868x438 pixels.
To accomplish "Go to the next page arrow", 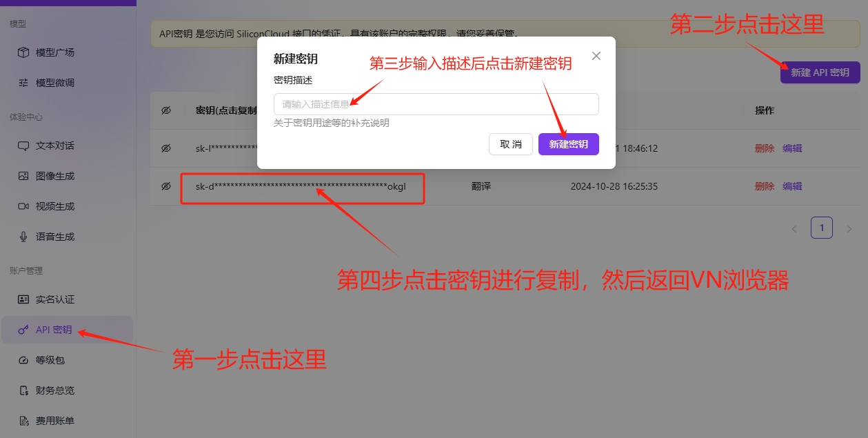I will pos(849,228).
